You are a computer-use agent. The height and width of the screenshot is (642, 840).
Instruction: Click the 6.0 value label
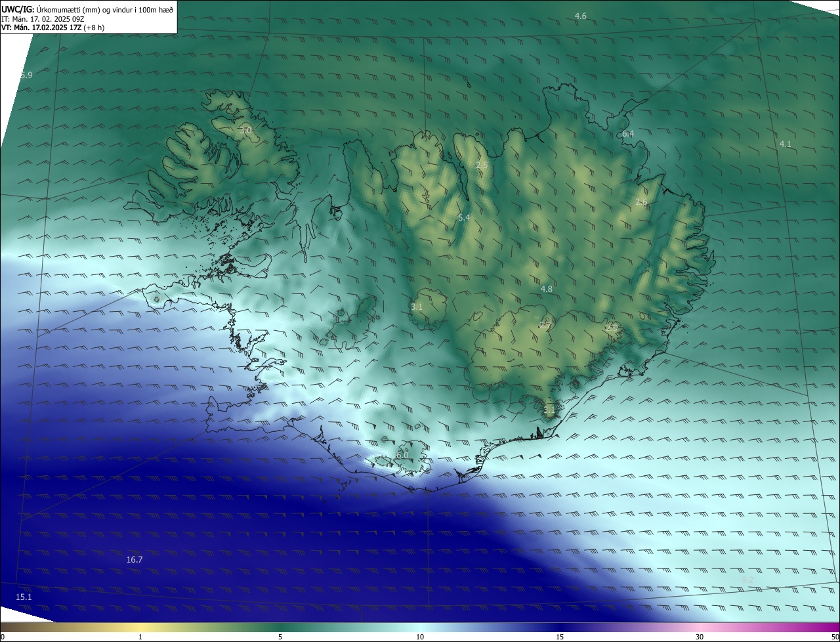[x=402, y=455]
